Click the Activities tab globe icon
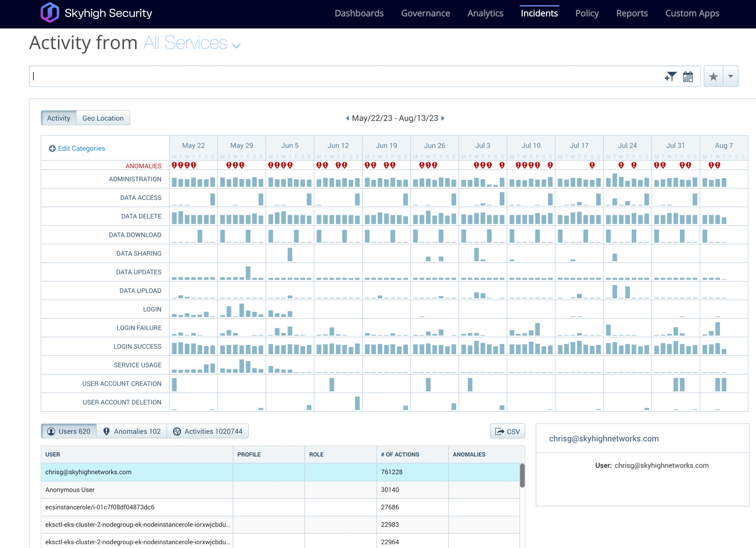This screenshot has height=548, width=756. click(178, 431)
